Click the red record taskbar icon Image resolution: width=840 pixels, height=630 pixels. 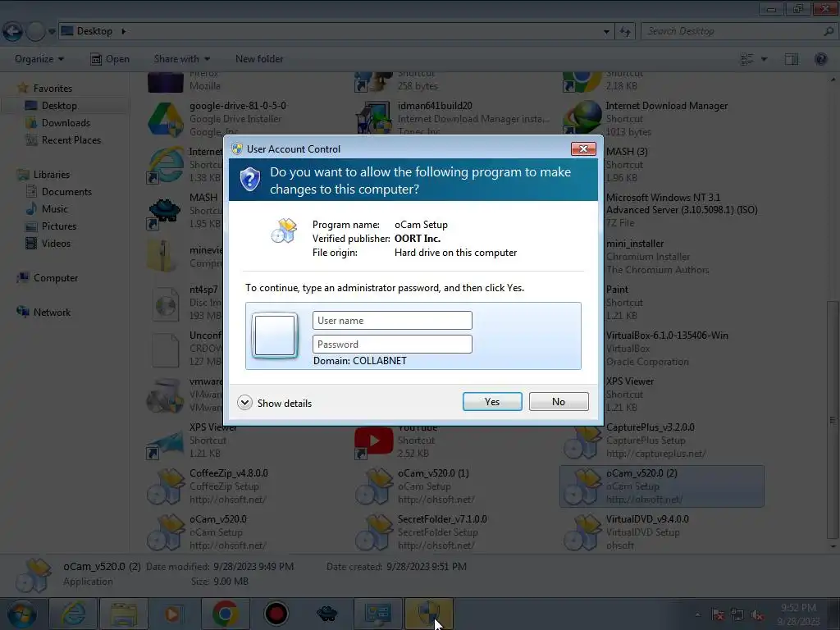[276, 614]
